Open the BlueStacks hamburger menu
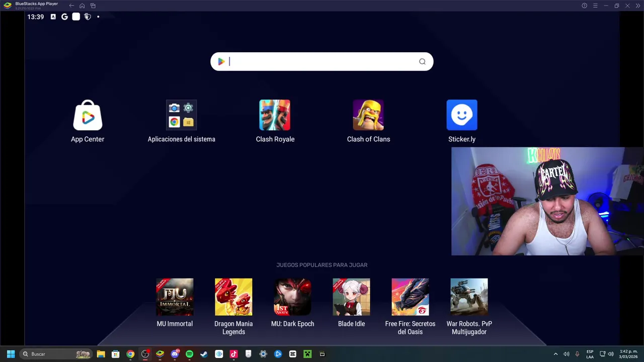 pos(595,6)
